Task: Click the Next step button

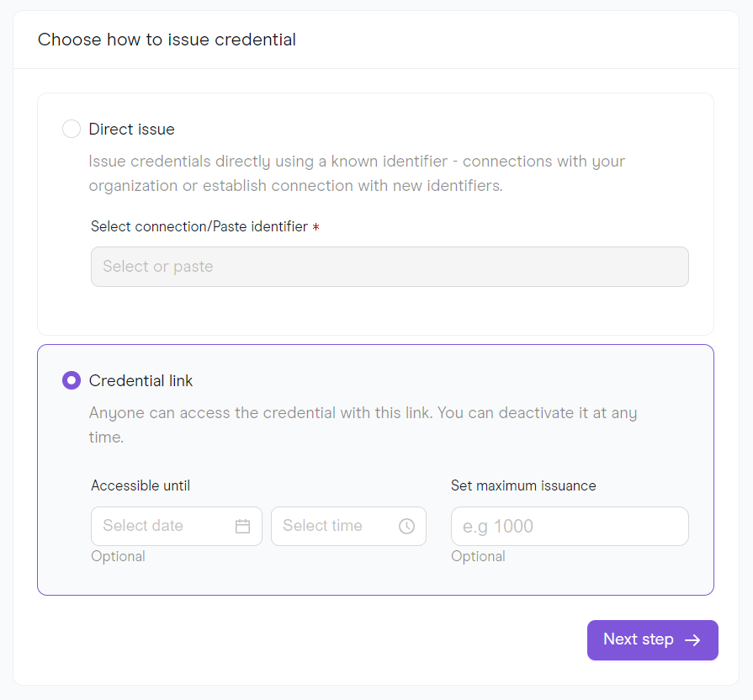Action: 652,640
